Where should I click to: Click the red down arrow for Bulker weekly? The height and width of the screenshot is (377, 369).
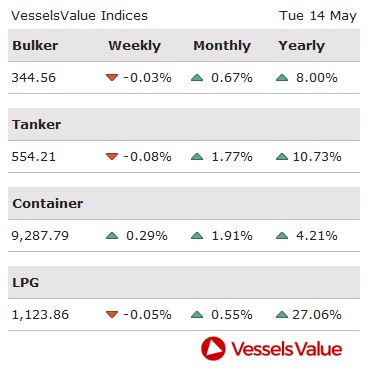[112, 78]
